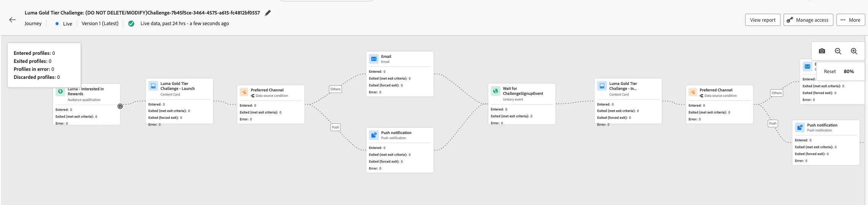868x205 pixels.
Task: Click the Luma Gold Tier Challenge - Launch content card icon
Action: [153, 86]
